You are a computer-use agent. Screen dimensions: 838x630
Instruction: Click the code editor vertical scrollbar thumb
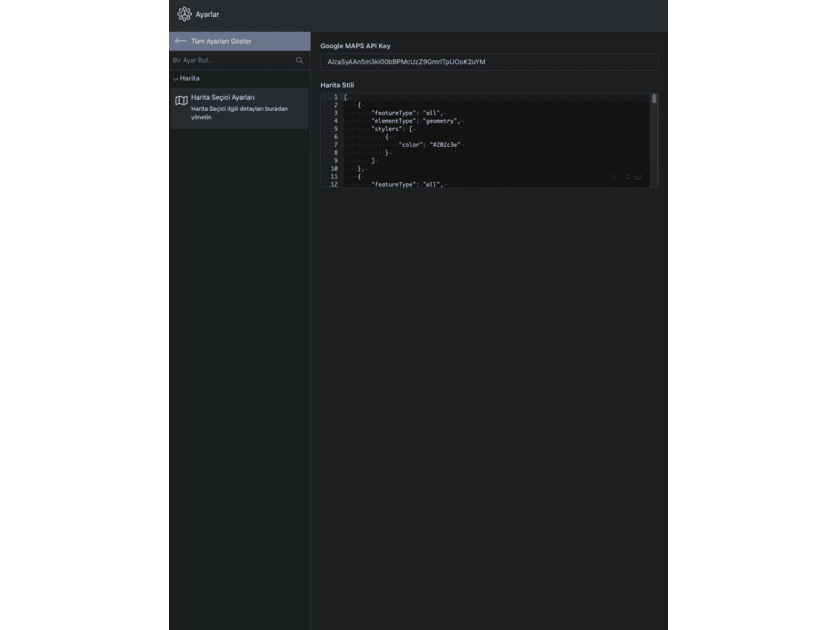click(x=654, y=98)
